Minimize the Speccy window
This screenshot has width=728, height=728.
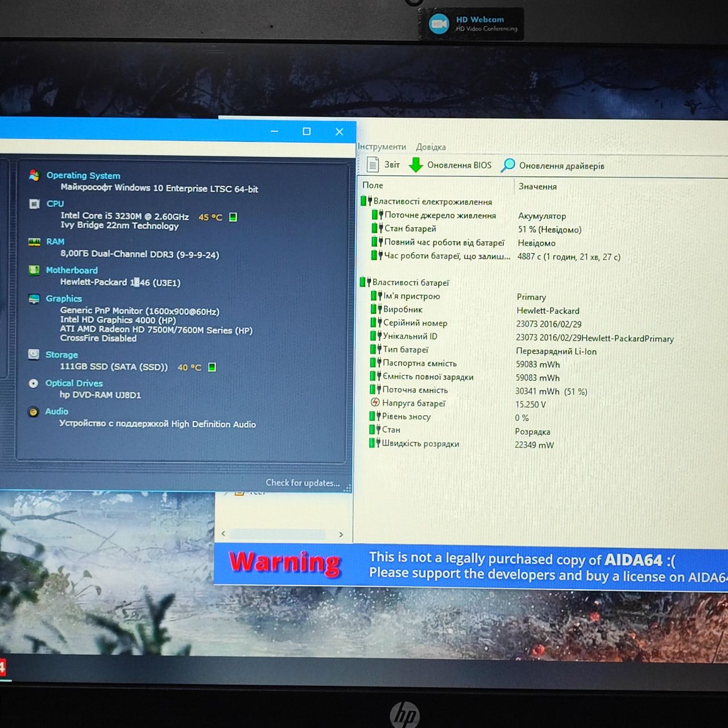[x=275, y=131]
